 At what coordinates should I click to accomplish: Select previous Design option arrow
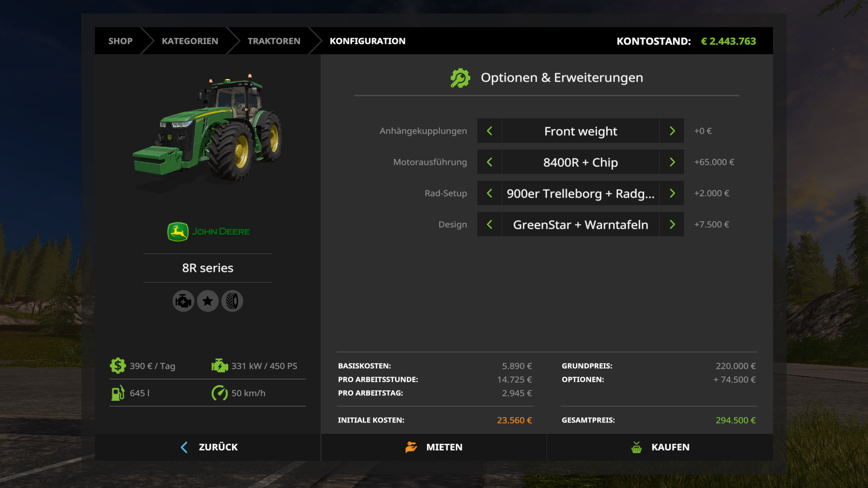coord(490,225)
